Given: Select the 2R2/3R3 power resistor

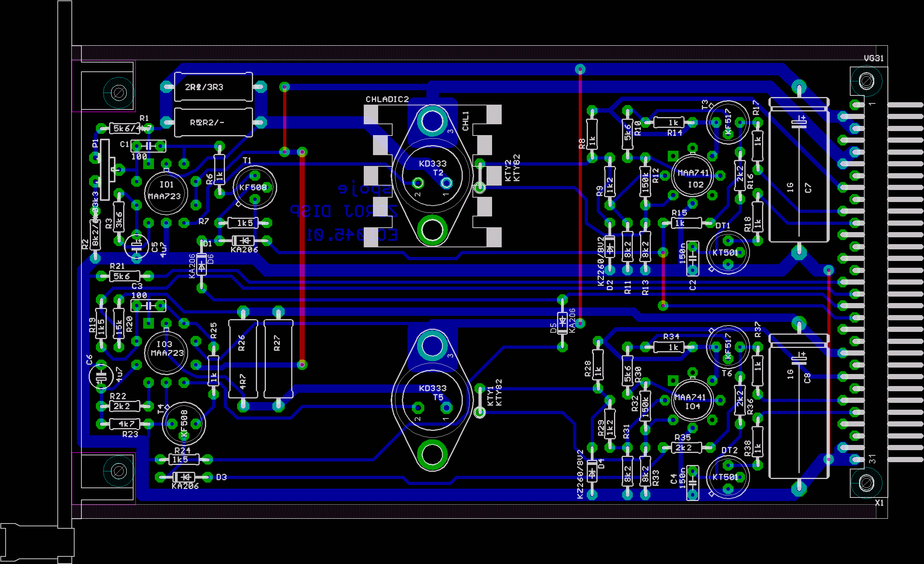Looking at the screenshot, I should [x=213, y=87].
